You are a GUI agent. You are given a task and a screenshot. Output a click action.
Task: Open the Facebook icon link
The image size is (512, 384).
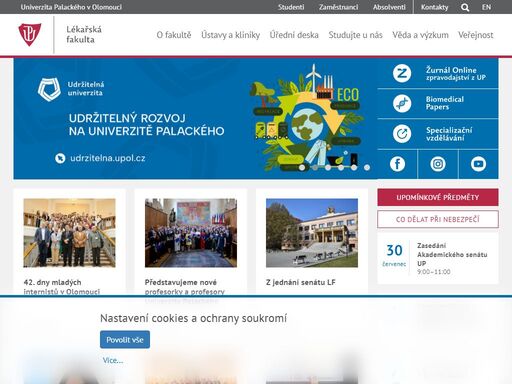click(397, 164)
